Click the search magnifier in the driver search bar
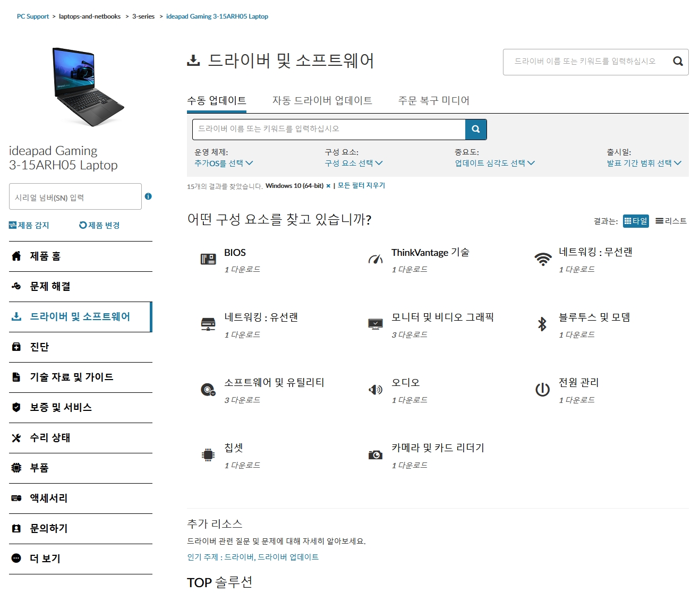This screenshot has width=700, height=593. tap(475, 129)
